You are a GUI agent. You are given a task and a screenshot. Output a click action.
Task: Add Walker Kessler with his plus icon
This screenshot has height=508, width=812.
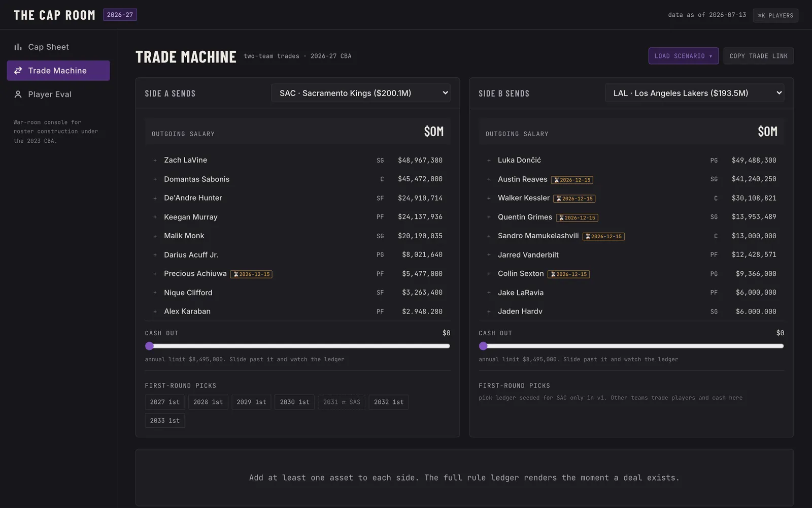[x=489, y=198]
